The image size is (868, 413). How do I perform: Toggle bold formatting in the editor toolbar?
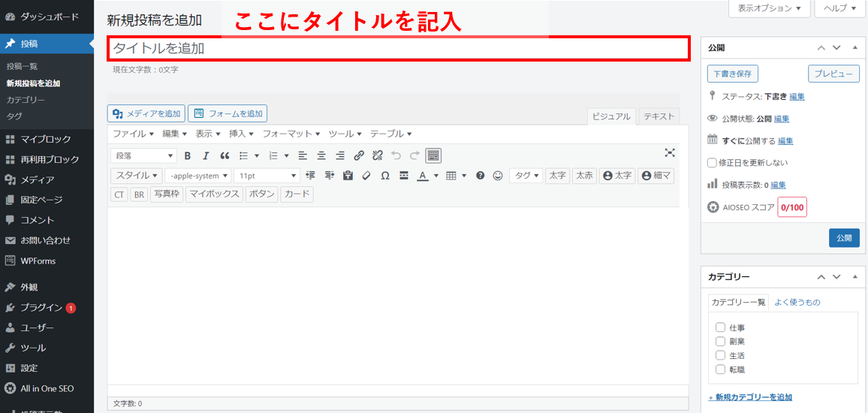[187, 155]
